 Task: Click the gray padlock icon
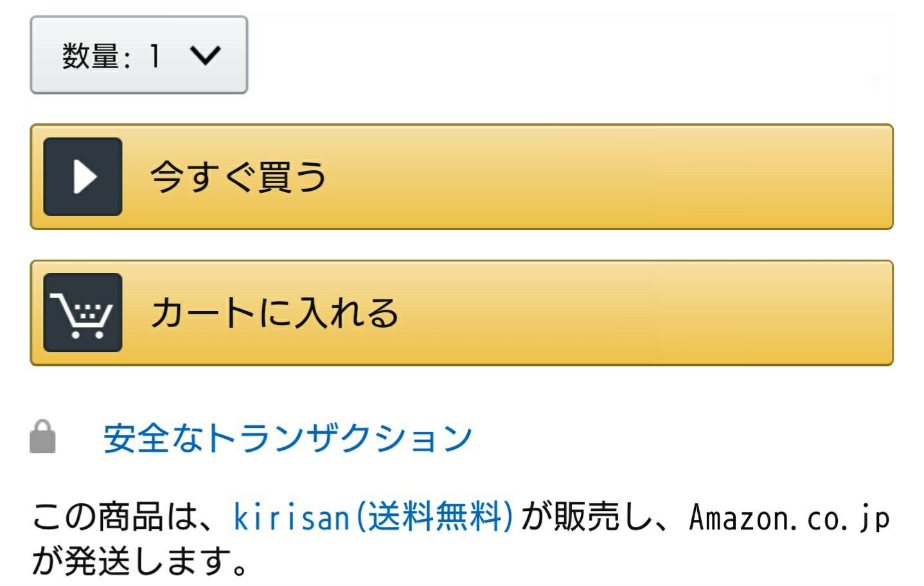click(42, 437)
